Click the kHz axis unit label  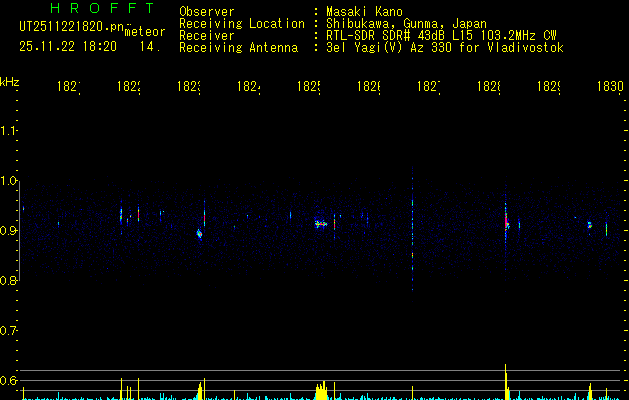click(x=10, y=82)
